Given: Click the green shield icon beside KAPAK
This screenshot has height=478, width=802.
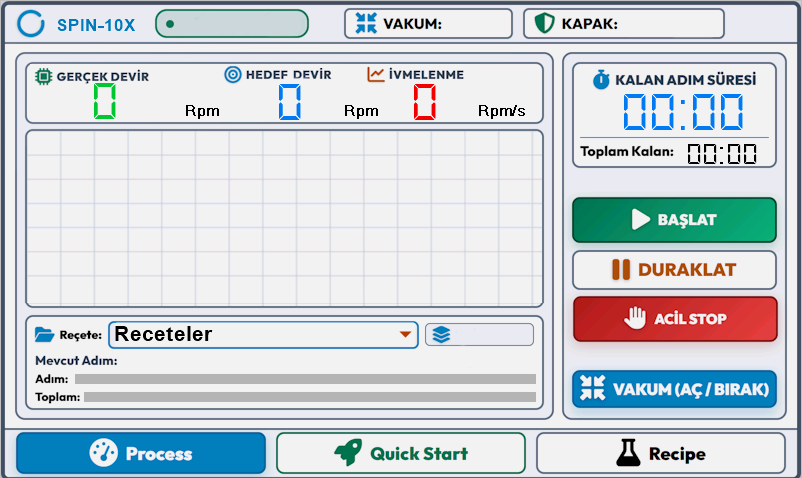Looking at the screenshot, I should coord(544,23).
